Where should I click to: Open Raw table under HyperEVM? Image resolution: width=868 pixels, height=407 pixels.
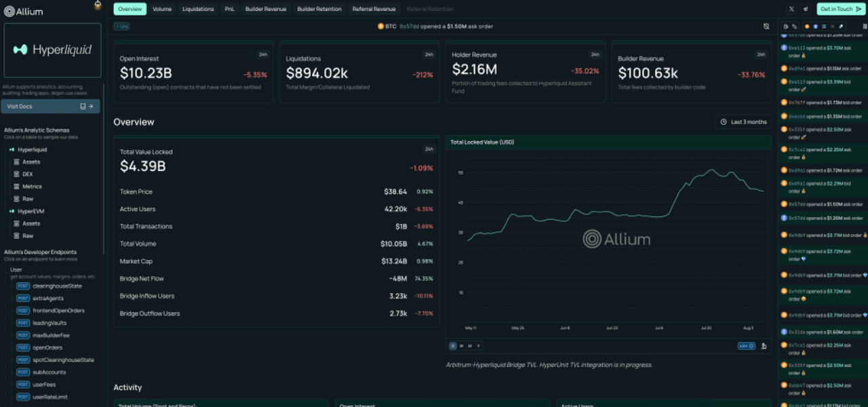pyautogui.click(x=28, y=236)
